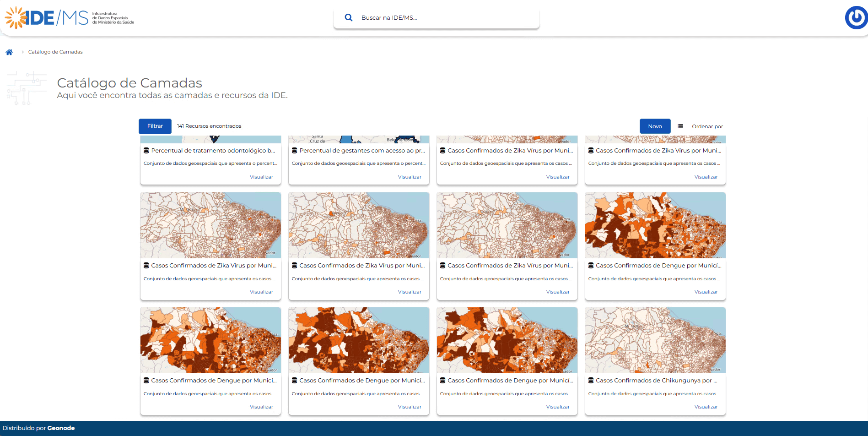
Task: Click the list icon beside Ordenar por
Action: pos(680,126)
